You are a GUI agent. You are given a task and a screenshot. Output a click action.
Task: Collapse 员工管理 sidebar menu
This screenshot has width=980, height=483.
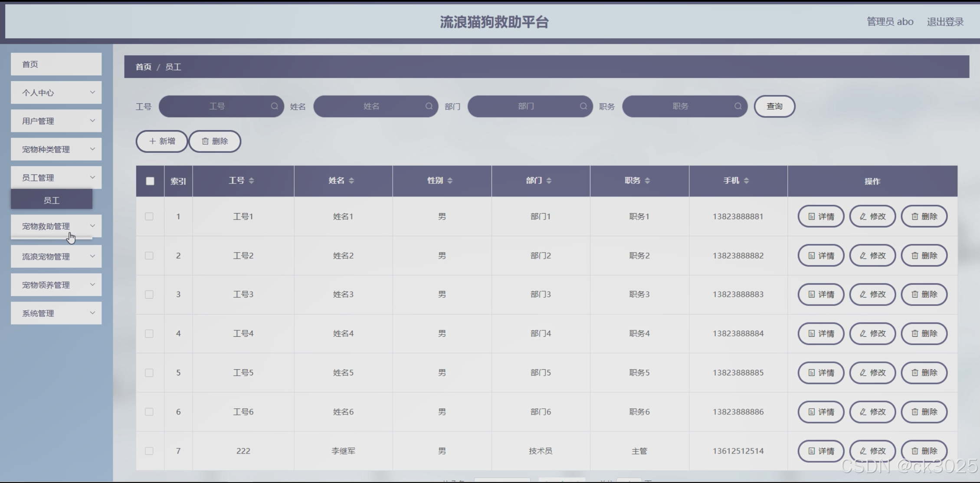coord(56,177)
